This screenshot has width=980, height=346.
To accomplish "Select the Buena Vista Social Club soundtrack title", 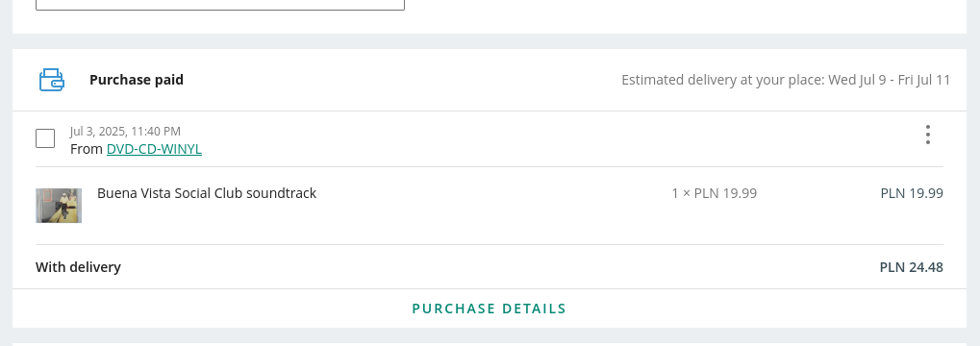I will (206, 193).
